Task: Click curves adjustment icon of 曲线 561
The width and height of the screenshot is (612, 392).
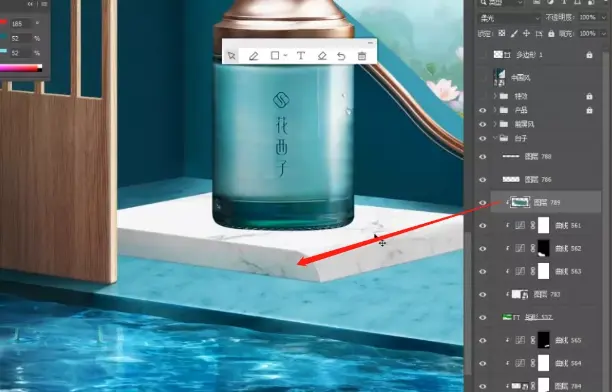Action: [520, 226]
